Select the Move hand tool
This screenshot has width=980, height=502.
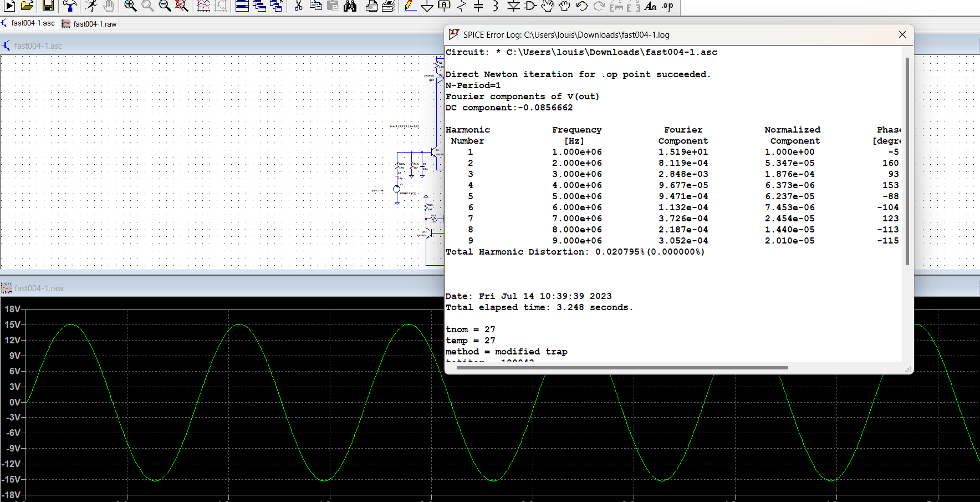[x=548, y=6]
